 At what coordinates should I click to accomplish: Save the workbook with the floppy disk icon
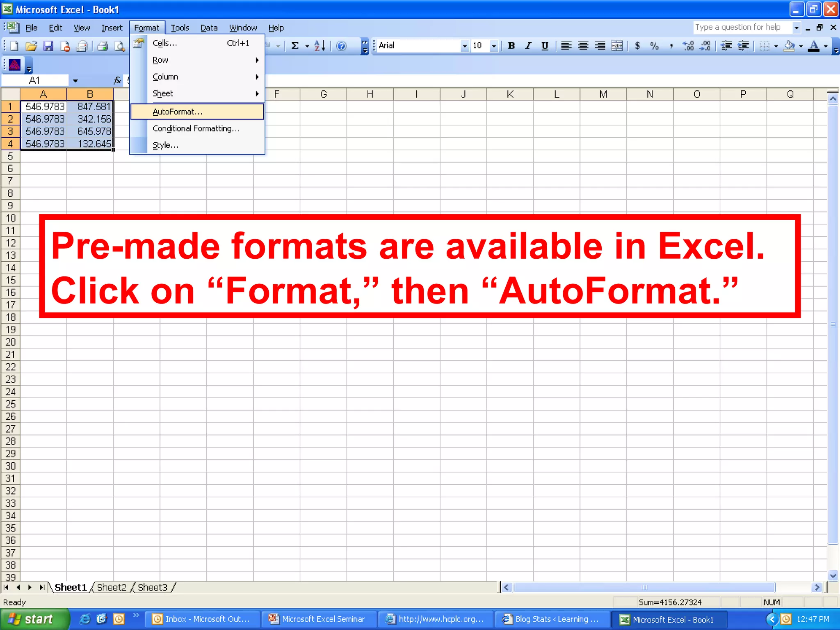point(48,46)
